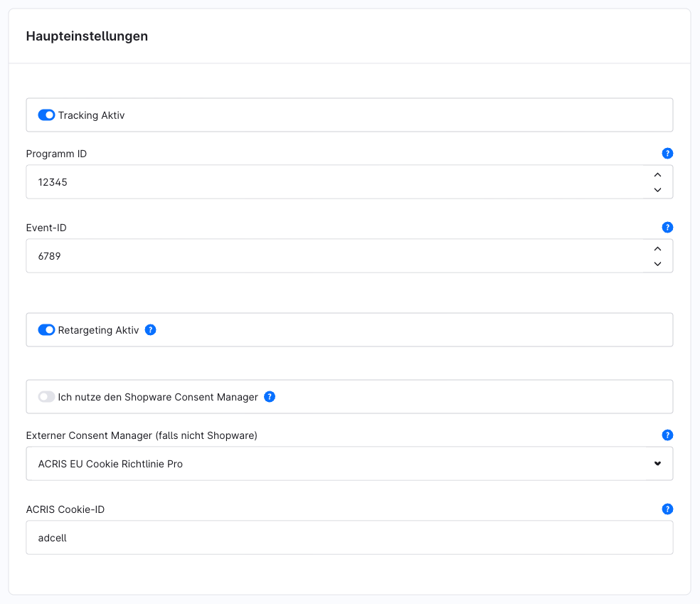Open help tooltip for Event-ID

pyautogui.click(x=667, y=228)
